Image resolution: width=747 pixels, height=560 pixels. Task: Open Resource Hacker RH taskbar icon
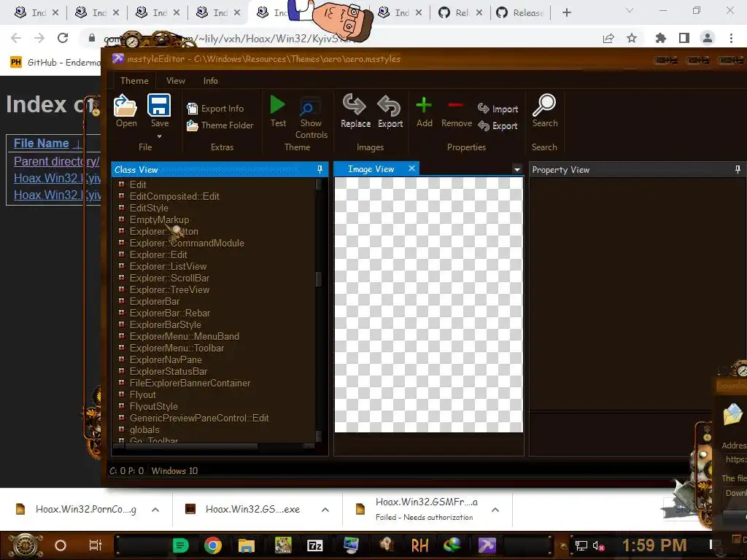[419, 545]
